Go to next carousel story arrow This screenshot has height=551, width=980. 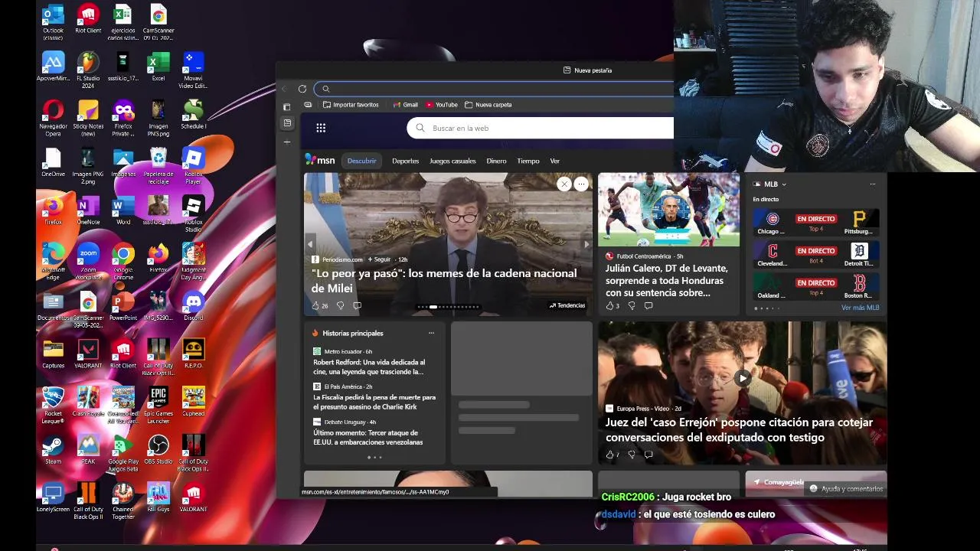586,244
